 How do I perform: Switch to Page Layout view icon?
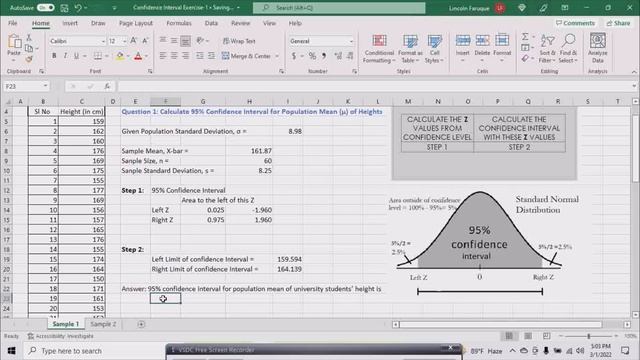pos(528,336)
